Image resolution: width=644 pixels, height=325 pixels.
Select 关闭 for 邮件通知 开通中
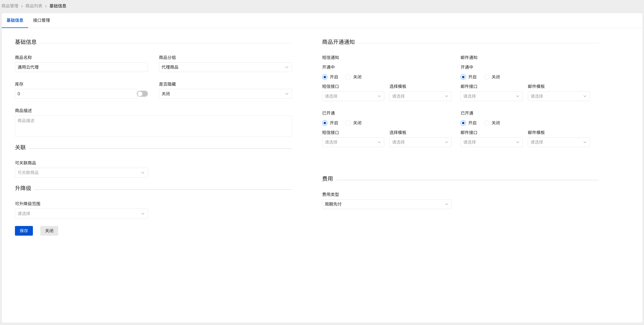[x=492, y=77]
